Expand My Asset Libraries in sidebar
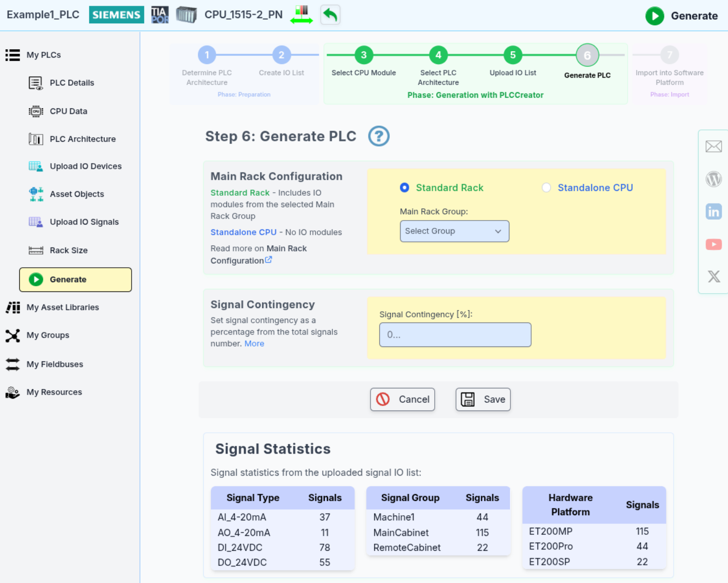 coord(62,308)
